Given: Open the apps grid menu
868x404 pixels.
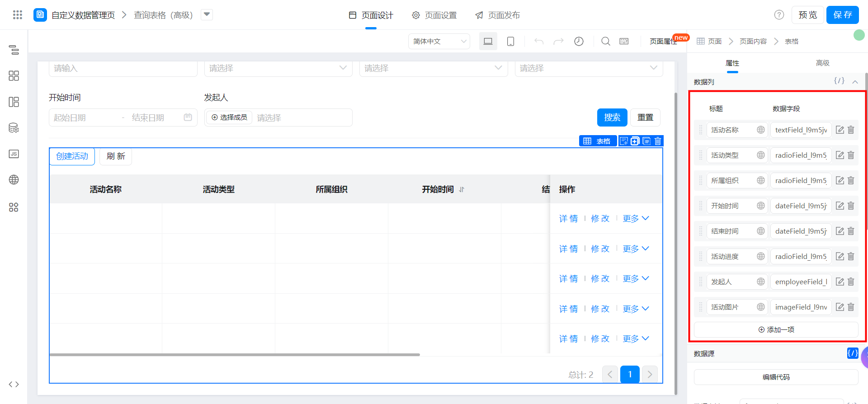Looking at the screenshot, I should [18, 15].
